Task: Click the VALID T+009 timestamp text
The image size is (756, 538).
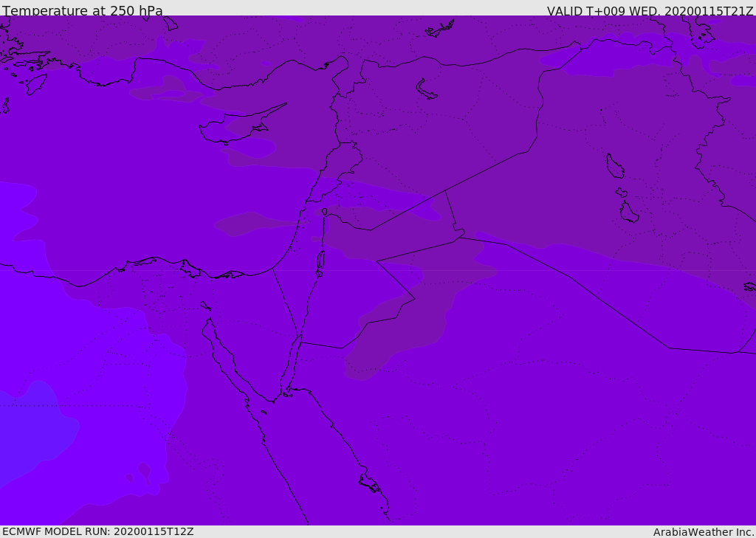Action: coord(650,11)
